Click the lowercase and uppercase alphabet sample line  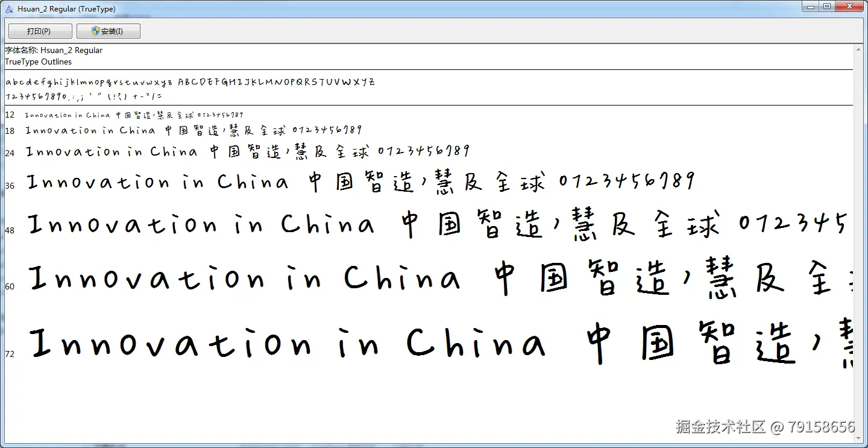point(190,82)
